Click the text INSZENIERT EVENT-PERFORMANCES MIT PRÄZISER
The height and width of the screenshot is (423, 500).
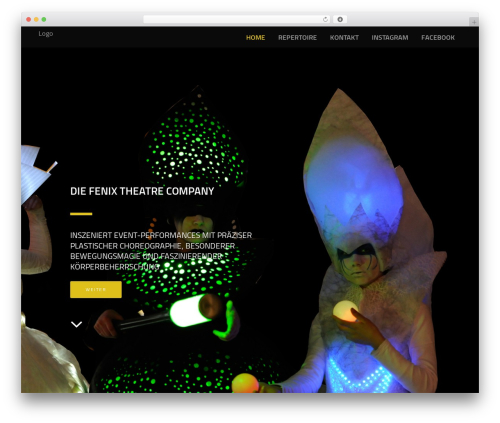[x=161, y=235]
